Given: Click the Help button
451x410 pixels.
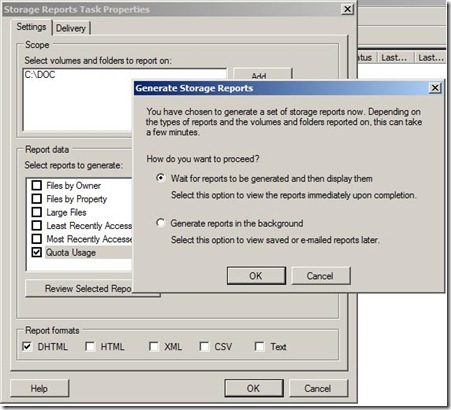Looking at the screenshot, I should 40,388.
